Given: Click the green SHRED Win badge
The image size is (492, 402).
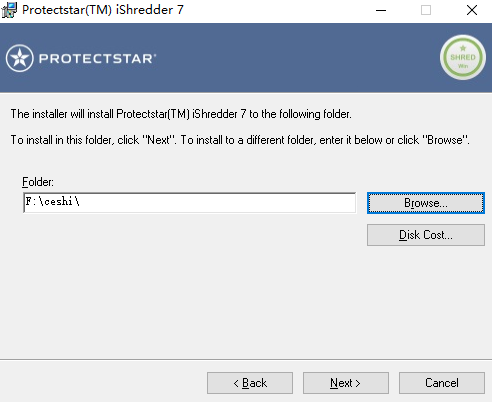Looking at the screenshot, I should [463, 57].
